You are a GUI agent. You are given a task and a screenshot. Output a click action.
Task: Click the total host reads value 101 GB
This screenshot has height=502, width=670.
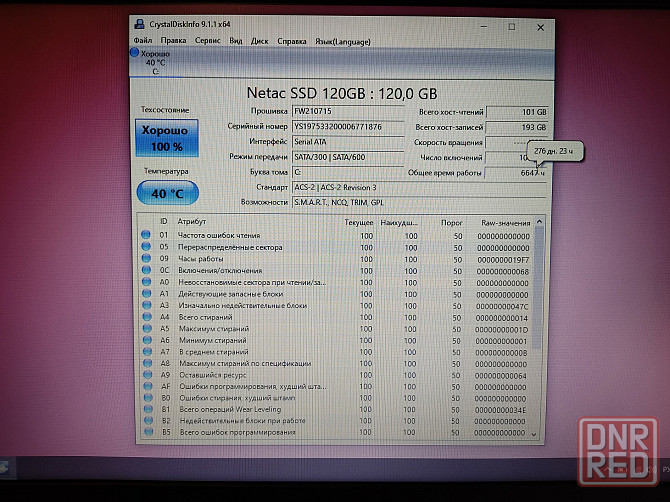517,112
